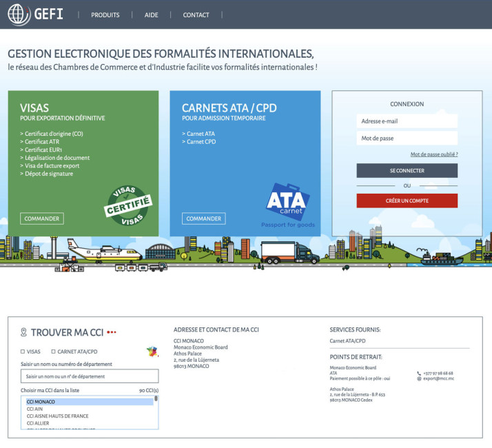This screenshot has height=448, width=492.
Task: Click the COMMANDER button in VISAS panel
Action: [42, 218]
